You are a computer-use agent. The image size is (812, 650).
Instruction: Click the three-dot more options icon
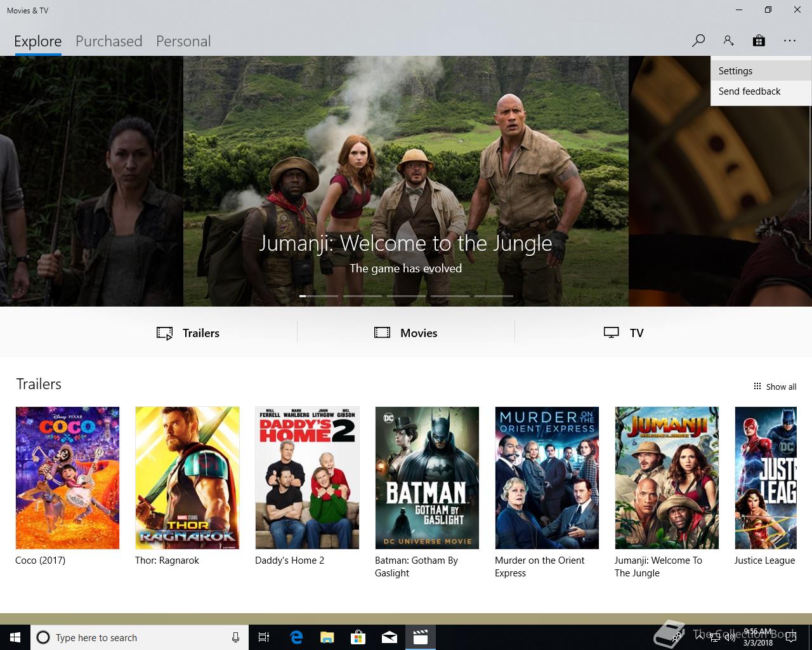[x=789, y=41]
